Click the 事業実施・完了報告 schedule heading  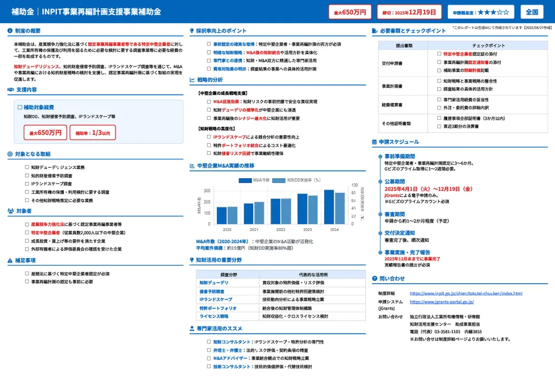[x=407, y=253]
